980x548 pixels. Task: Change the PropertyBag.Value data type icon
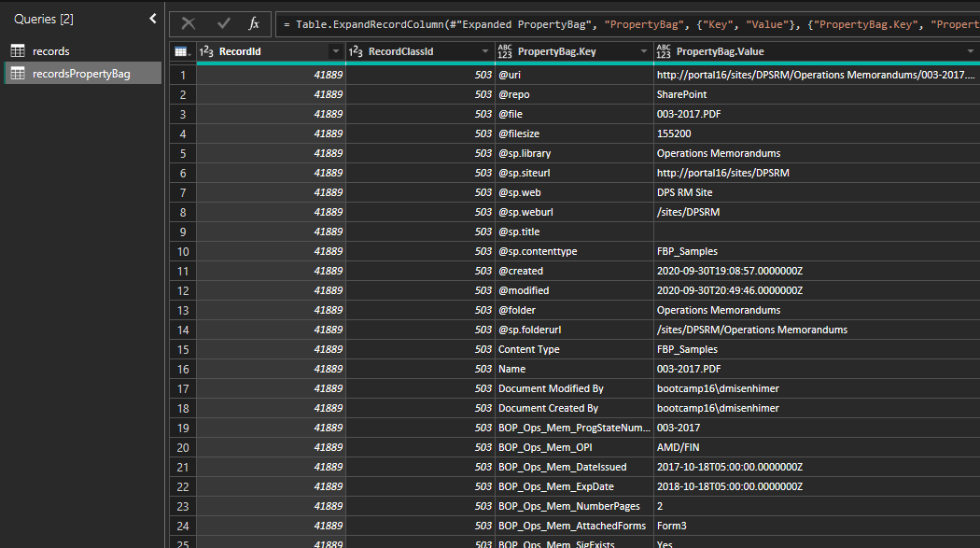coord(665,52)
